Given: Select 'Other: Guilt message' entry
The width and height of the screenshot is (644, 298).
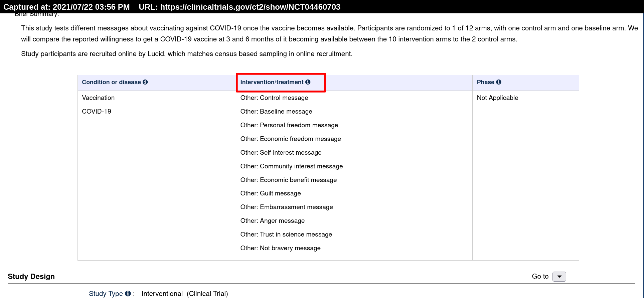Looking at the screenshot, I should 271,193.
